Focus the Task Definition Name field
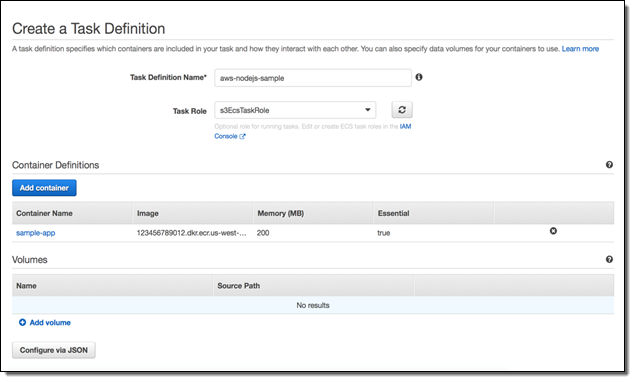 pyautogui.click(x=313, y=78)
